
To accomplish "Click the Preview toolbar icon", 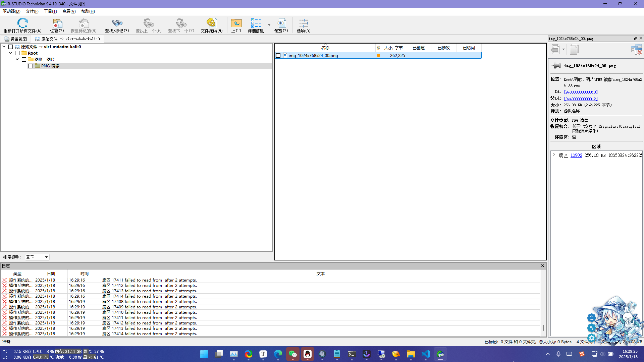I will tap(281, 23).
